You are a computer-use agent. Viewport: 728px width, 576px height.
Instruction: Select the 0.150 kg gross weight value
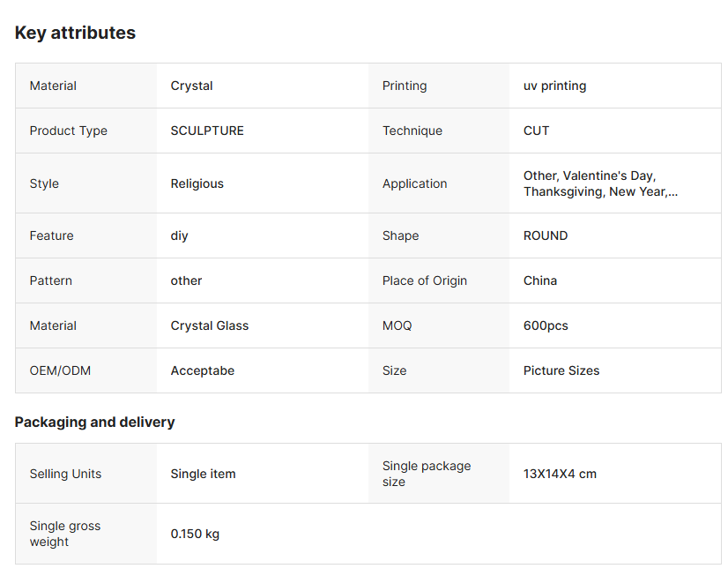[x=195, y=534]
